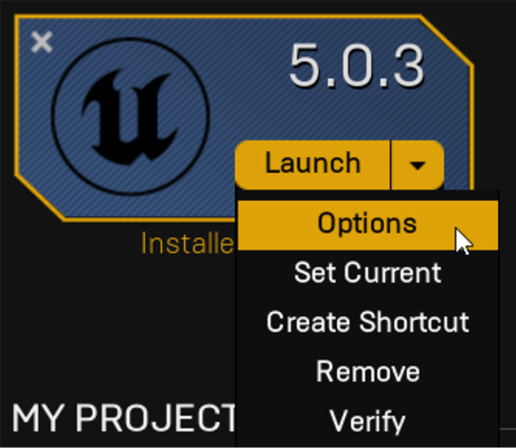Screen dimensions: 516x448
Task: Click the highlighted yellow Options row
Action: pyautogui.click(x=368, y=225)
